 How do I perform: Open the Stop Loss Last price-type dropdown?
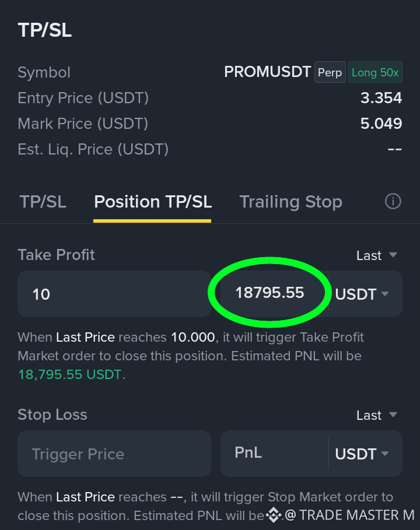[x=377, y=415]
